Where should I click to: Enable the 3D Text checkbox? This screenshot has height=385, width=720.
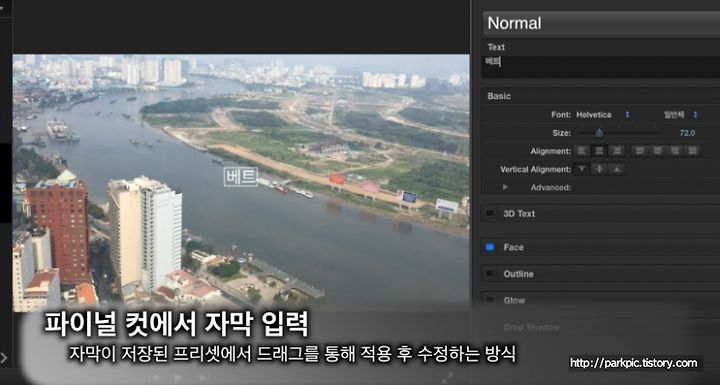point(490,213)
